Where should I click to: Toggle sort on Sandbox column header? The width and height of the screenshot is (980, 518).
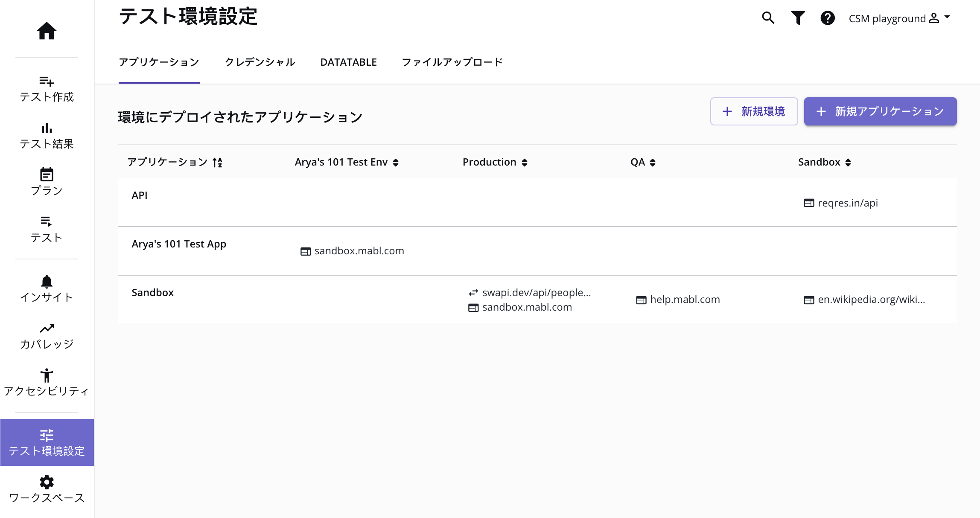point(825,162)
